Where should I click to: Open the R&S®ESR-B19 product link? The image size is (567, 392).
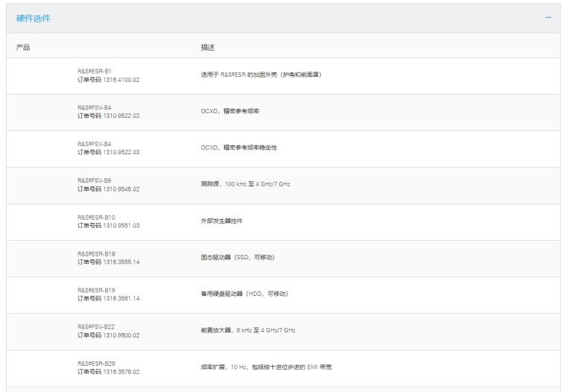click(97, 290)
